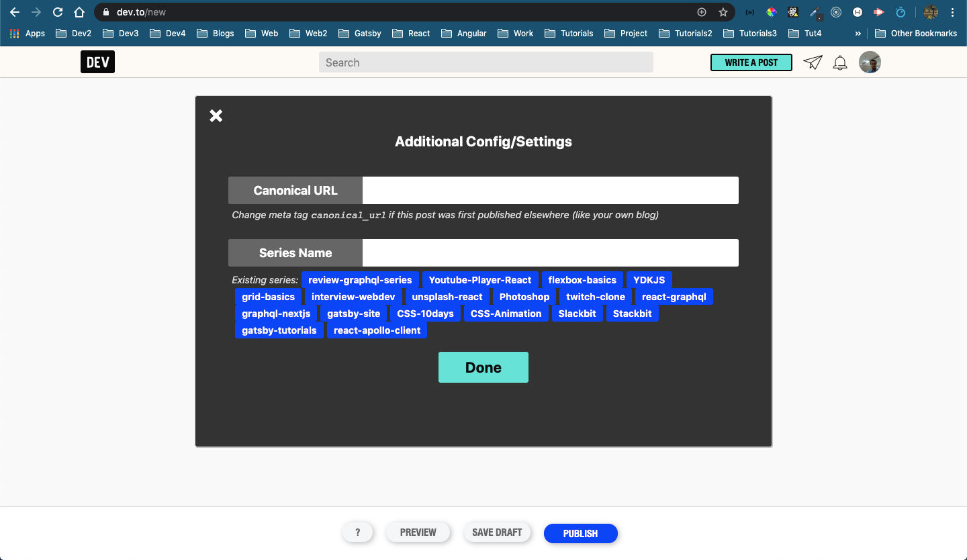Open the Other Bookmarks folder
The image size is (967, 560).
[x=916, y=33]
